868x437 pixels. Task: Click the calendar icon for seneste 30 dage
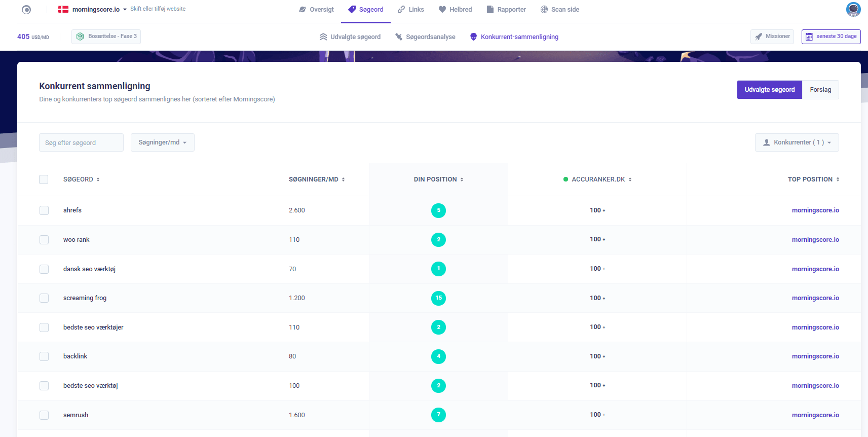809,37
